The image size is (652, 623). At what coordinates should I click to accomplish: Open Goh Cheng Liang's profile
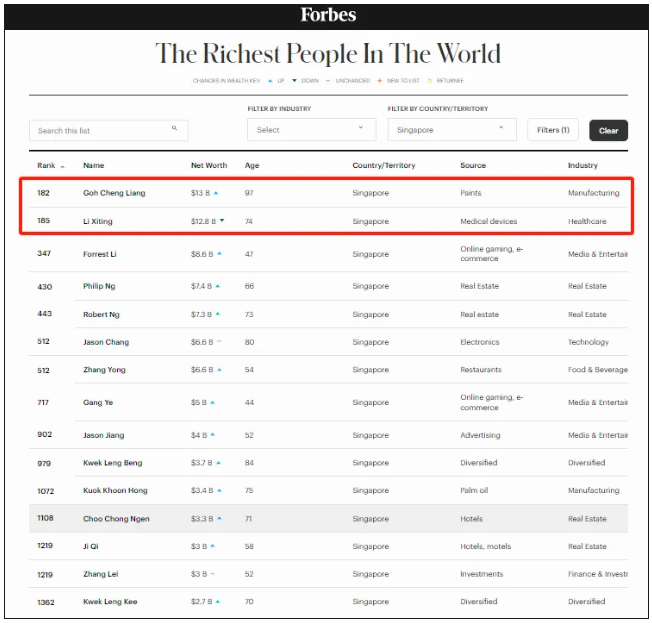(x=114, y=193)
